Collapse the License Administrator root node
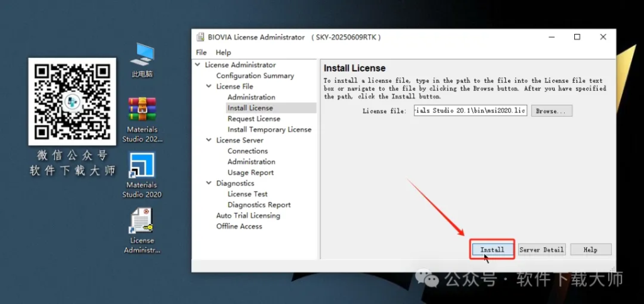 pos(198,65)
